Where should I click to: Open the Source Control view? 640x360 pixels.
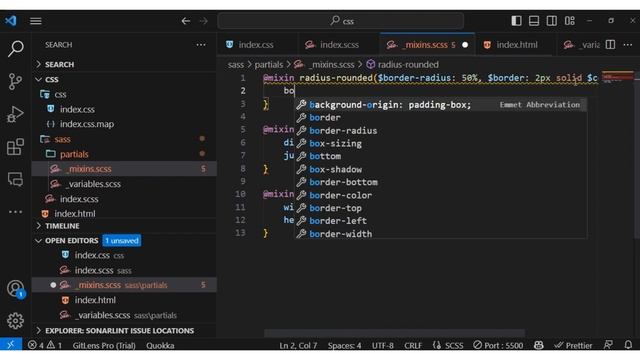[x=16, y=81]
